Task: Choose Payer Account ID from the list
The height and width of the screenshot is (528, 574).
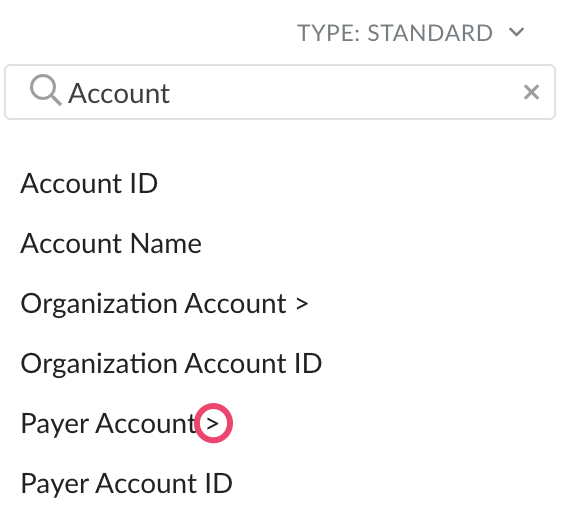Action: [127, 484]
